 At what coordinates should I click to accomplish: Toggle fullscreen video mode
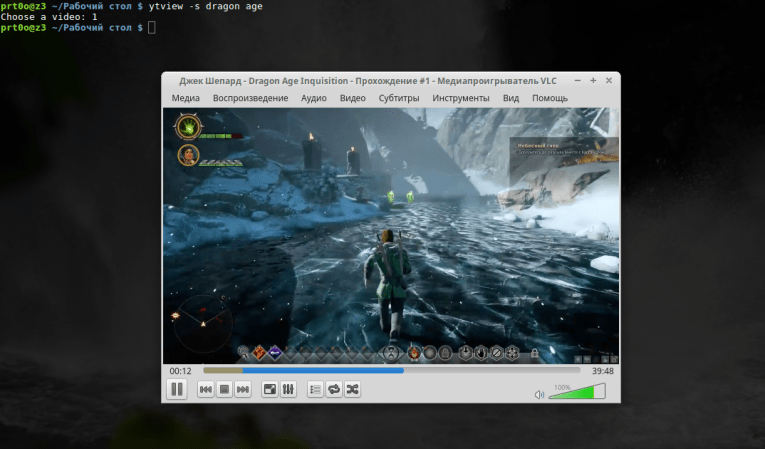pos(269,389)
